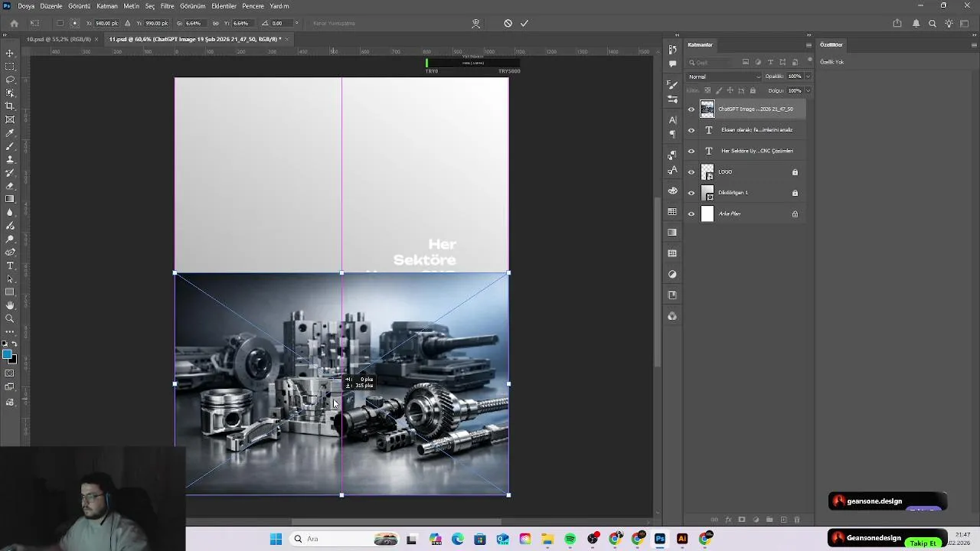Image resolution: width=980 pixels, height=551 pixels.
Task: Open Illustrator from the taskbar
Action: click(x=682, y=539)
